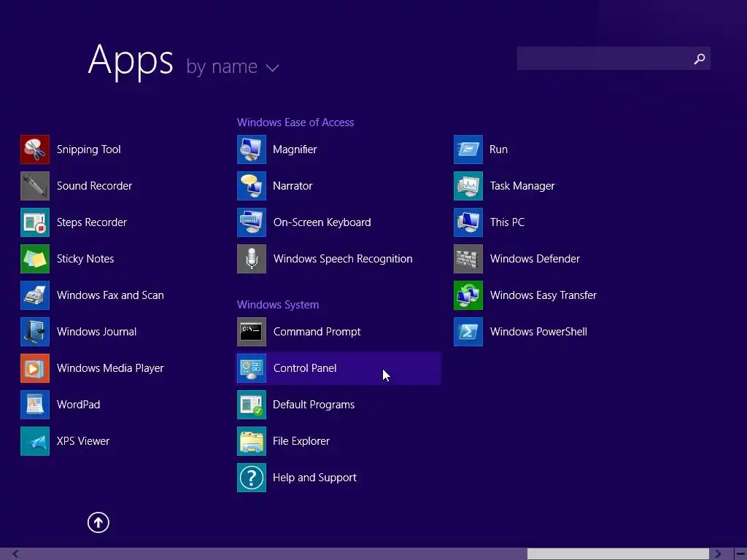Start Magnifier from its icon
The width and height of the screenshot is (747, 560).
tap(252, 149)
